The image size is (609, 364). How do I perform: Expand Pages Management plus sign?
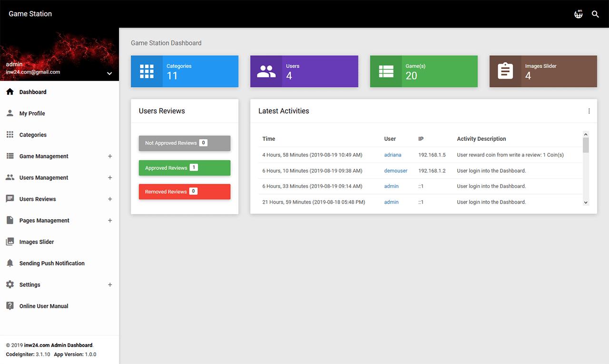pos(110,220)
